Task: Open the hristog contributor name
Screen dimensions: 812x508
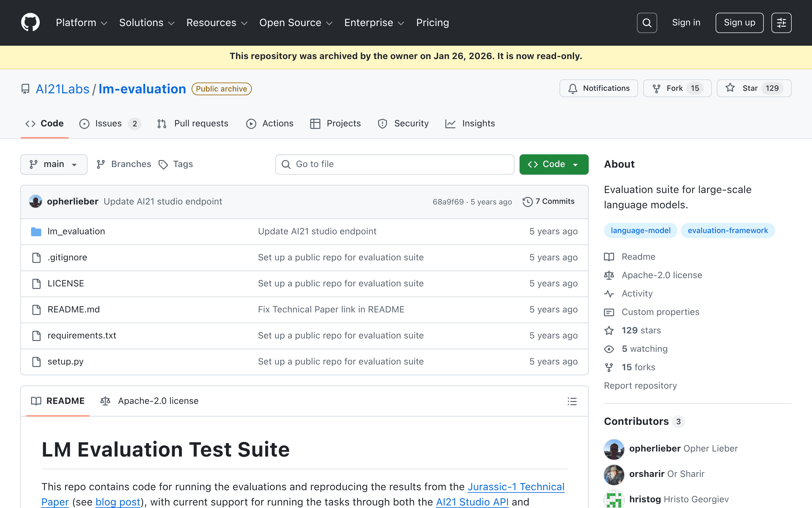Action: [645, 500]
